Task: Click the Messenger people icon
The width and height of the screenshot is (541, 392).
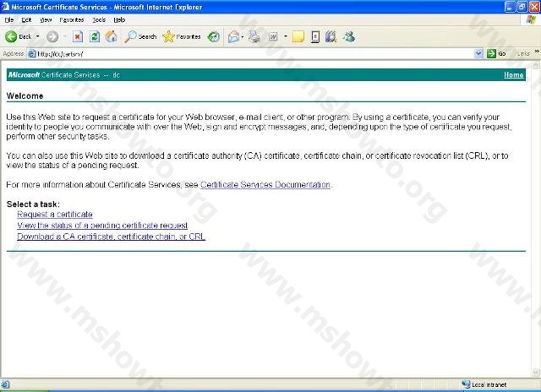Action: (349, 36)
